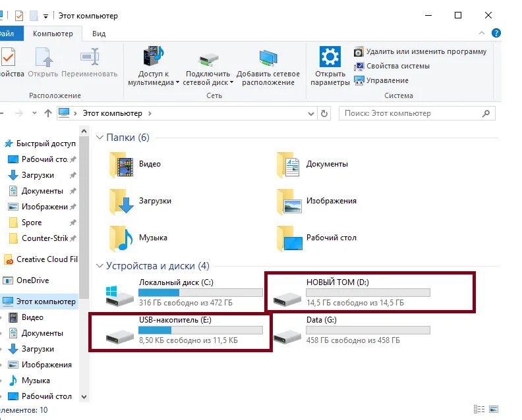Select НОВЫЙ ТОМ (D:) drive
Image resolution: width=522 pixels, height=420 pixels.
coord(351,293)
